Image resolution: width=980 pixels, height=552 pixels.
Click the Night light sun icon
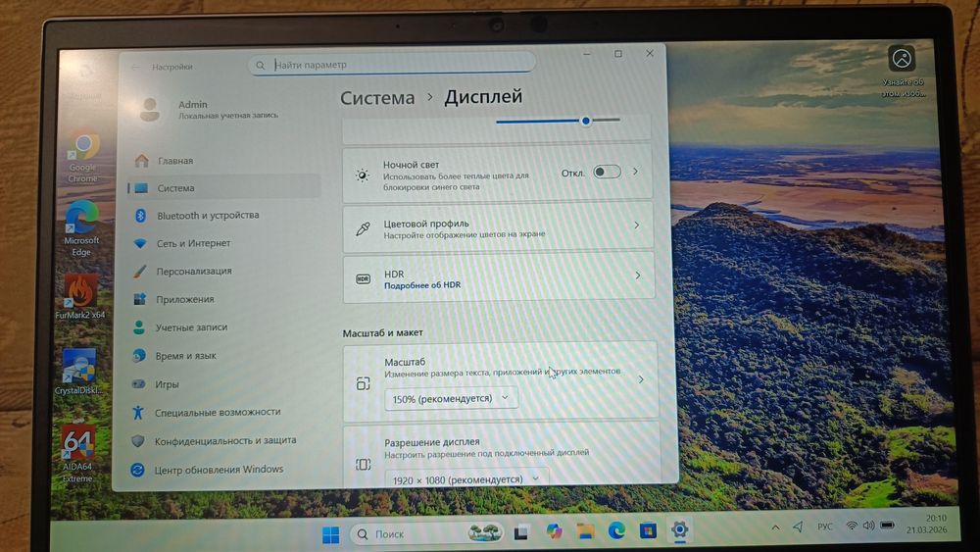(x=363, y=176)
